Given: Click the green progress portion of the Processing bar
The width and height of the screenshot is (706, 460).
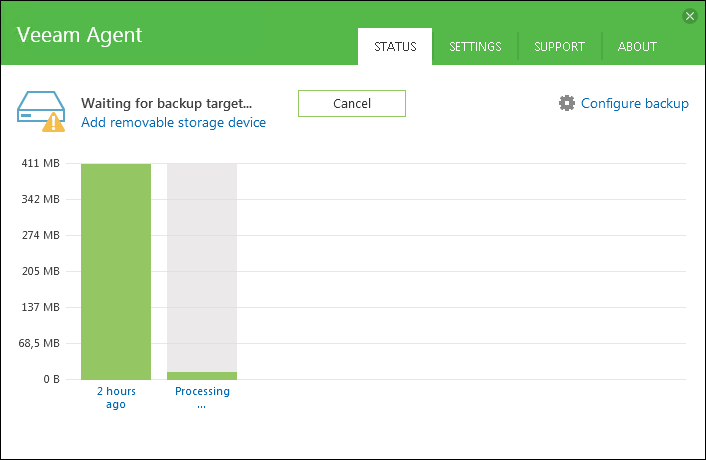Looking at the screenshot, I should 202,376.
